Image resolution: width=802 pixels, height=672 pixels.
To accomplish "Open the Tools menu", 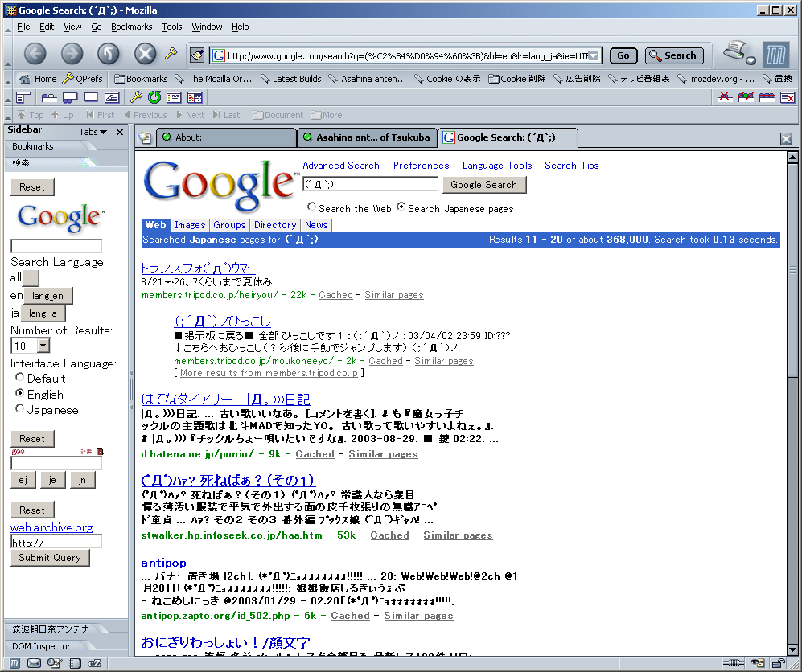I will pyautogui.click(x=172, y=27).
